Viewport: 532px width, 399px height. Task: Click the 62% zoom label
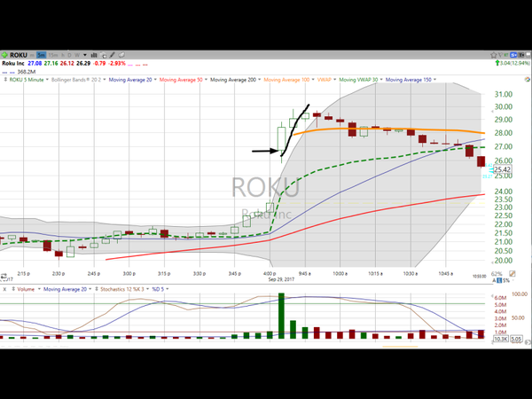[x=497, y=274]
